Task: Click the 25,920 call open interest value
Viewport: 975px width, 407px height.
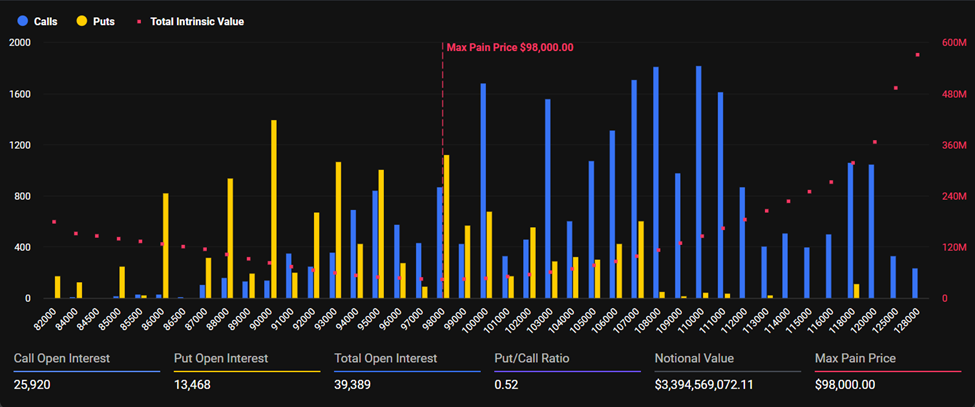Action: 32,385
